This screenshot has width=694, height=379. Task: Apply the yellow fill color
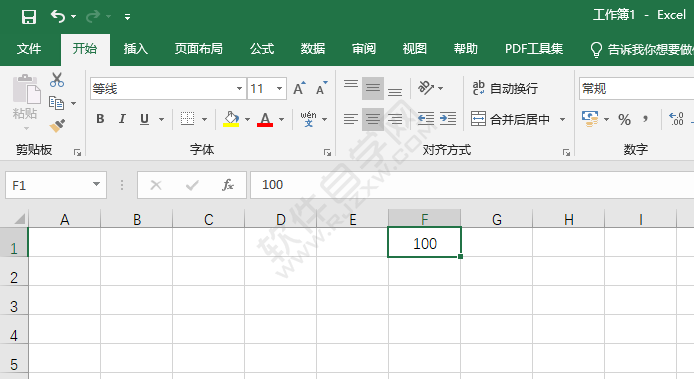click(231, 119)
